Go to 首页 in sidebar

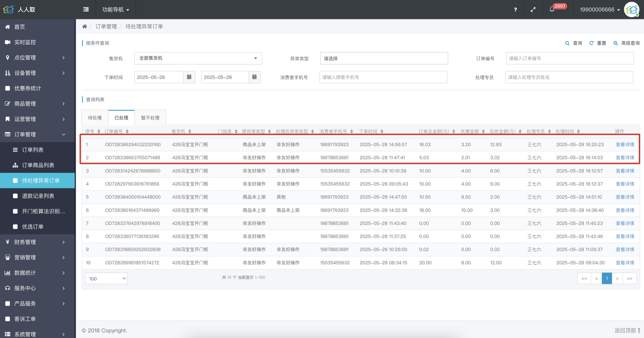37,27
